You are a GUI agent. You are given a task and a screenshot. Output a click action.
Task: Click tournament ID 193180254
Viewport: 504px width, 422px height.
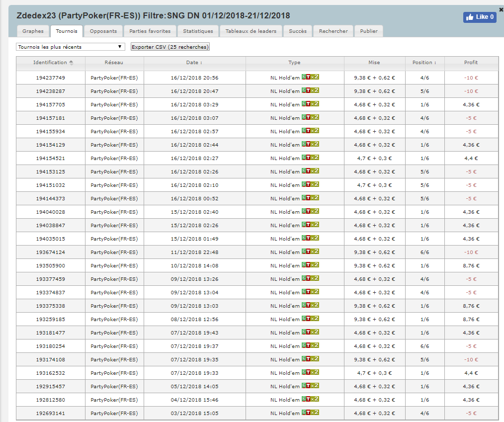51,346
